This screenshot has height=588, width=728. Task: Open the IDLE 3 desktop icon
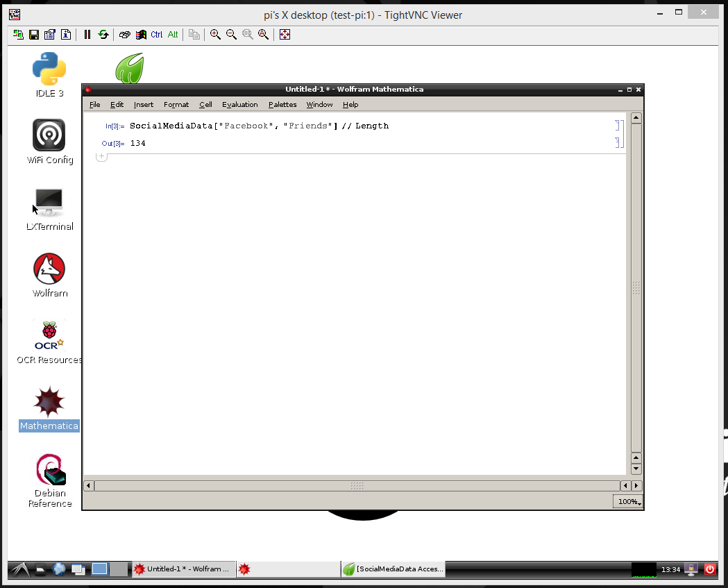point(49,75)
